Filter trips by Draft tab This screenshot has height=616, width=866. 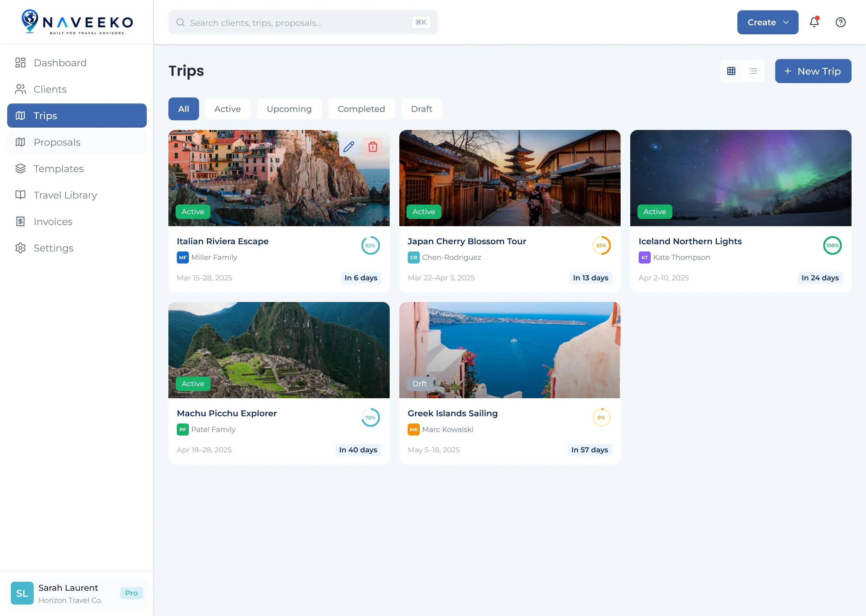tap(422, 109)
